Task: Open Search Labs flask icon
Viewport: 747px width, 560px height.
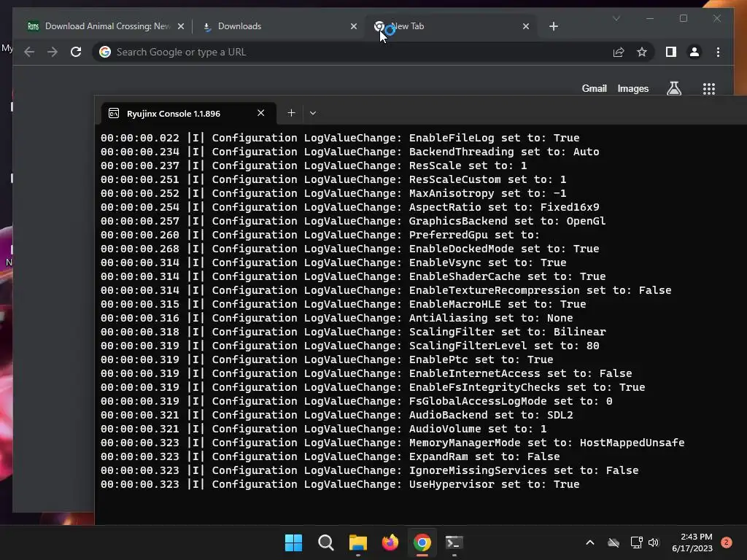Action: [673, 88]
